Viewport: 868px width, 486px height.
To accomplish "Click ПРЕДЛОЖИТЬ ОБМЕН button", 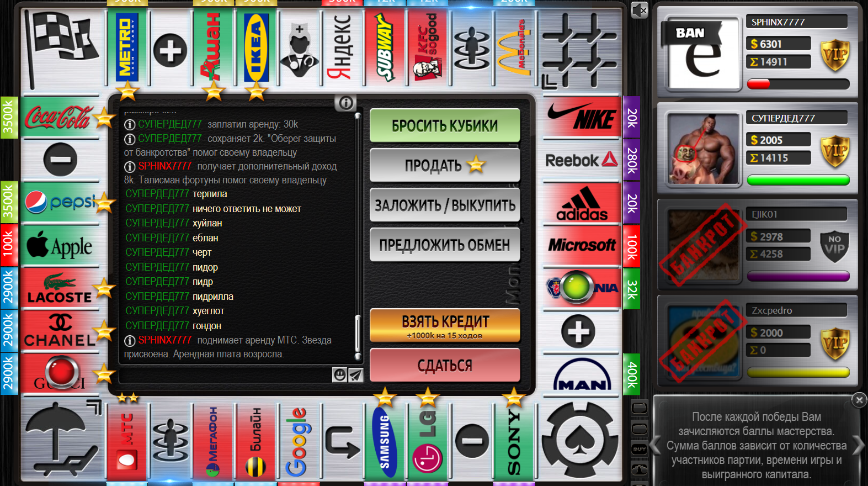I will [445, 245].
